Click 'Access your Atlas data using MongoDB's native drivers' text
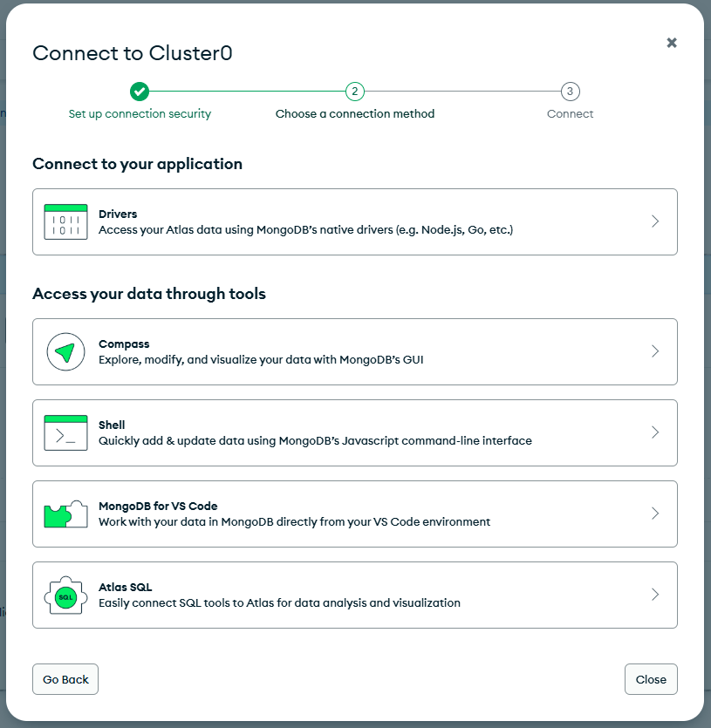The height and width of the screenshot is (728, 711). pyautogui.click(x=306, y=230)
